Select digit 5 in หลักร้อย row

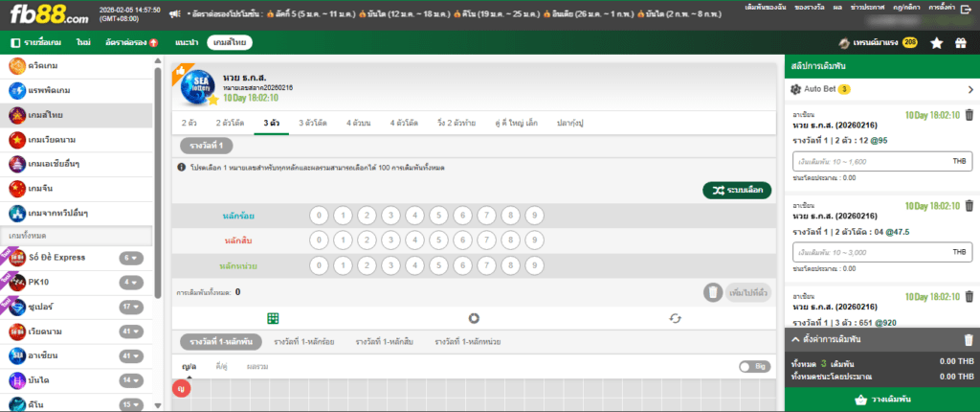pyautogui.click(x=438, y=216)
